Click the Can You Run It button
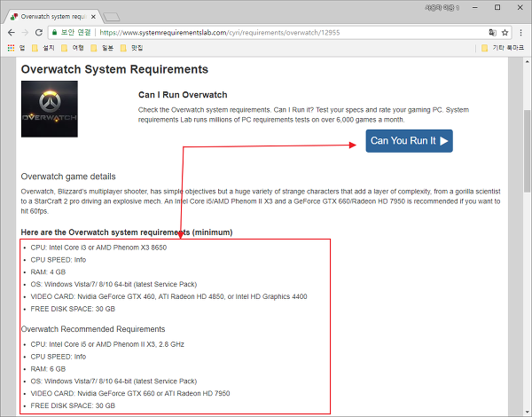Screen dimensions: 532x417 [x=409, y=141]
